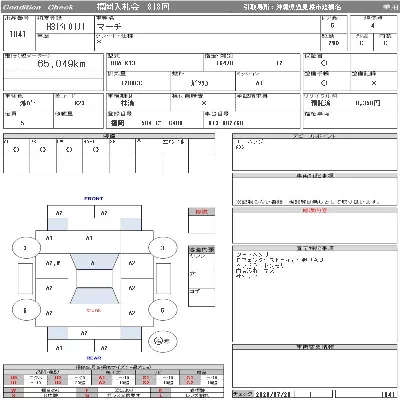Image resolution: width=400 pixels, height=400 pixels.
Task: Click the red-titled header right of FRONT label
Action: coord(201,211)
